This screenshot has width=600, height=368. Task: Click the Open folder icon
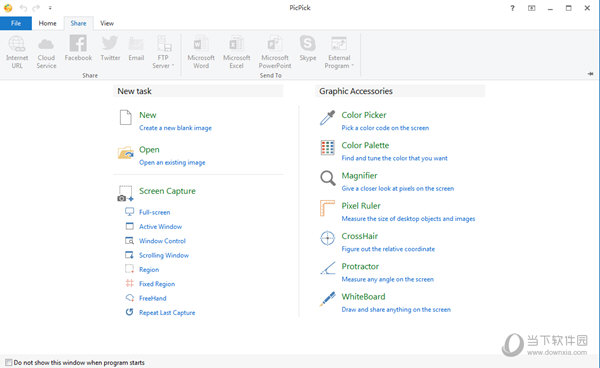click(x=126, y=153)
